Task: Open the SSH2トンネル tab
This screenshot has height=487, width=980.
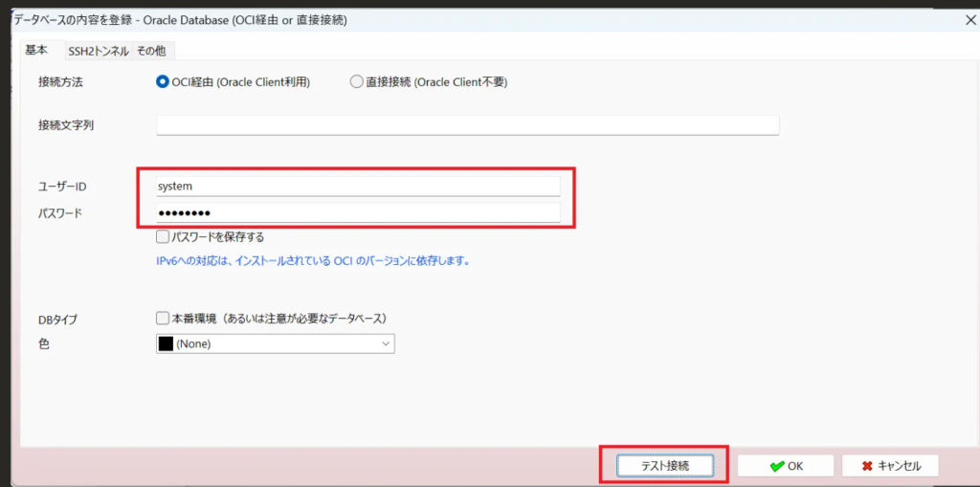Action: [98, 51]
